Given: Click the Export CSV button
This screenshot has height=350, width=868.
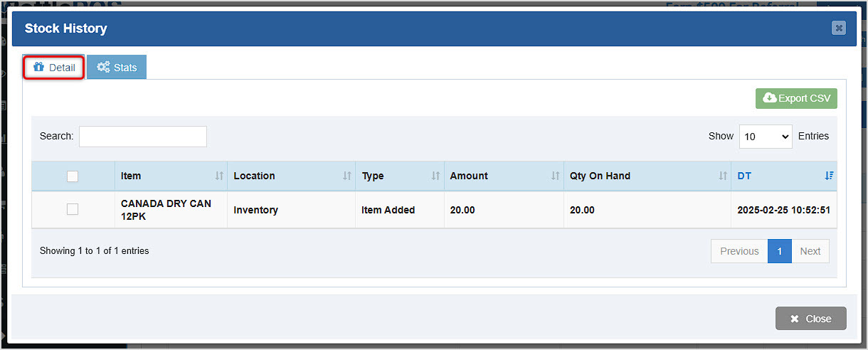Looking at the screenshot, I should coord(796,98).
